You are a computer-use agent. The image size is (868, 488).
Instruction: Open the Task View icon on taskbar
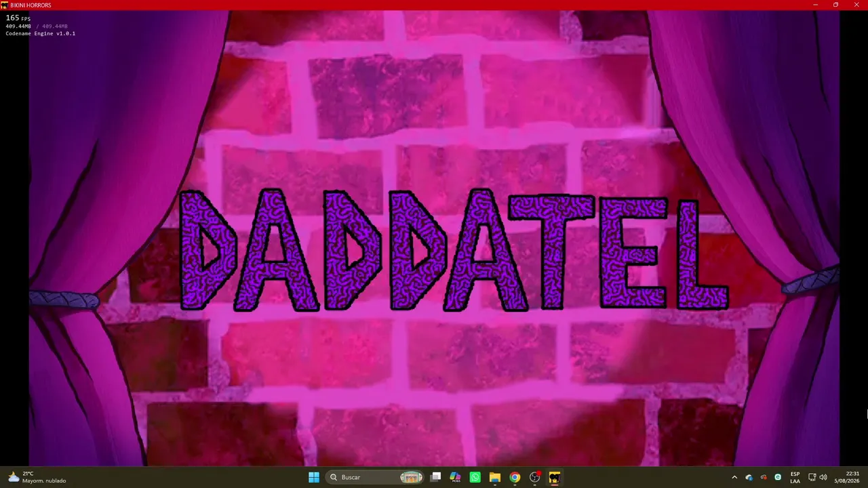click(x=436, y=477)
